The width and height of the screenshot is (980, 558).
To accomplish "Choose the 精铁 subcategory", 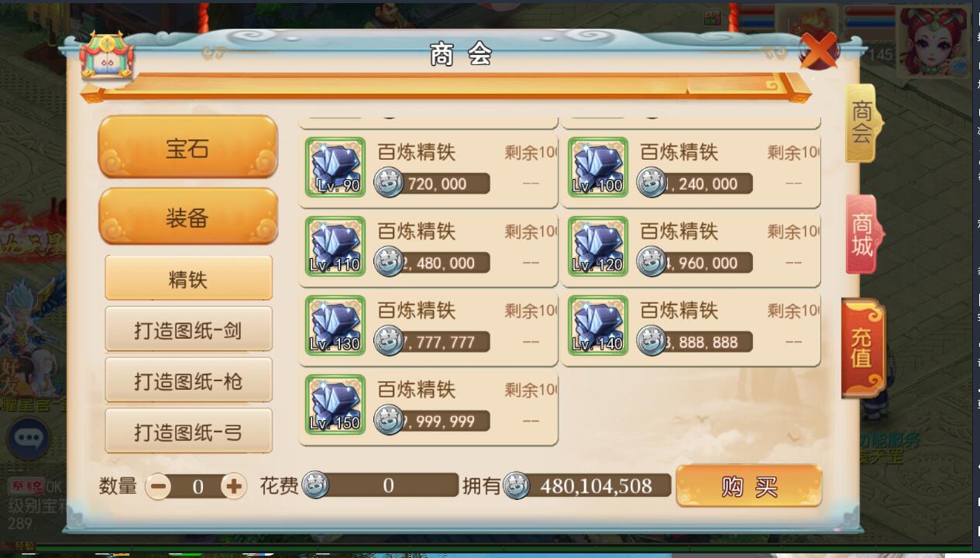I will [188, 278].
